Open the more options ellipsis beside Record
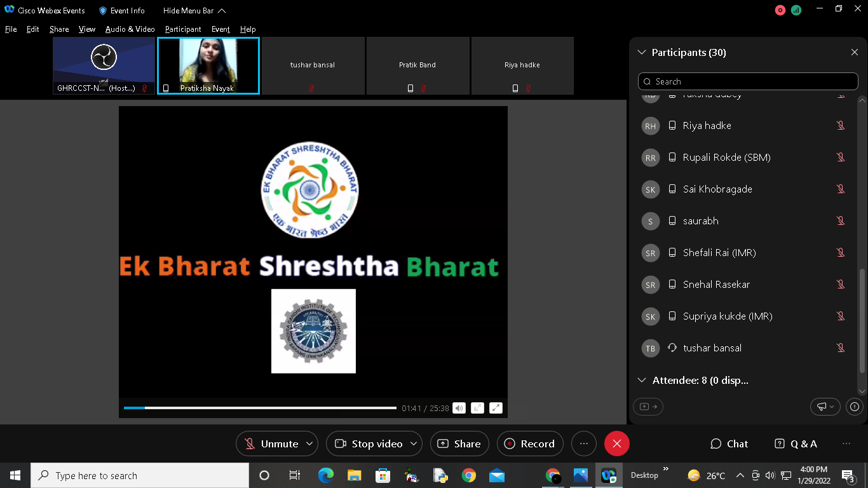Screen dimensions: 868x488 584,444
